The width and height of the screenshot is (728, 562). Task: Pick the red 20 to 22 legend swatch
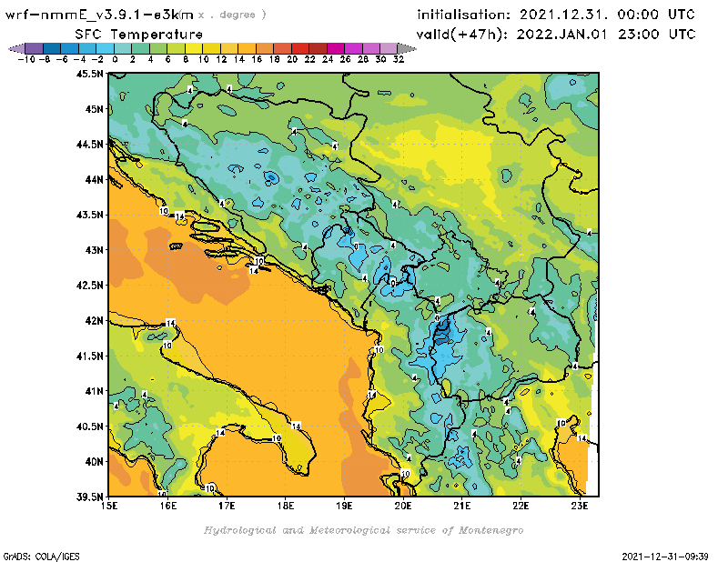pos(300,48)
